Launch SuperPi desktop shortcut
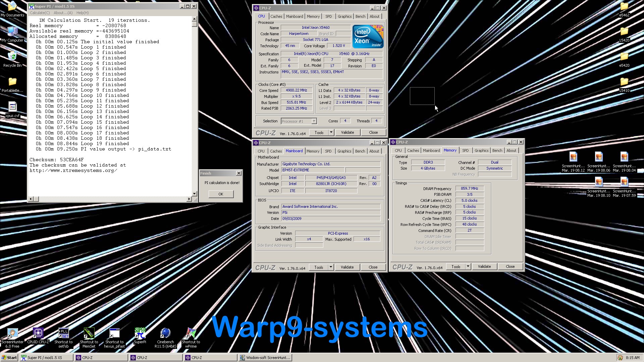 pos(140,336)
